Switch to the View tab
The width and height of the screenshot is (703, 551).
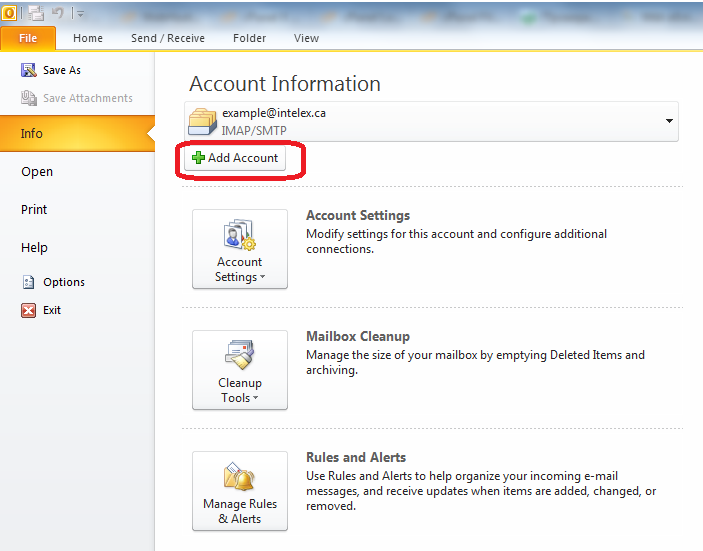(x=306, y=38)
